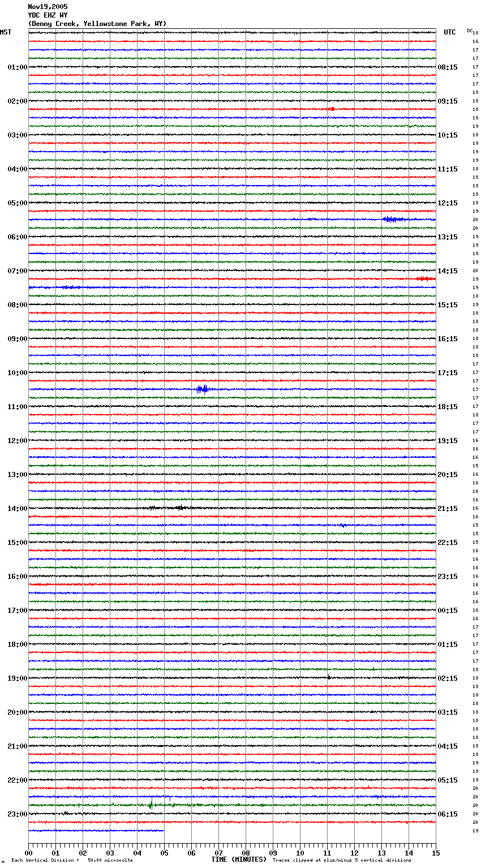Click the blue burst on the 05:30 trace
The image size is (481, 868).
[x=394, y=220]
